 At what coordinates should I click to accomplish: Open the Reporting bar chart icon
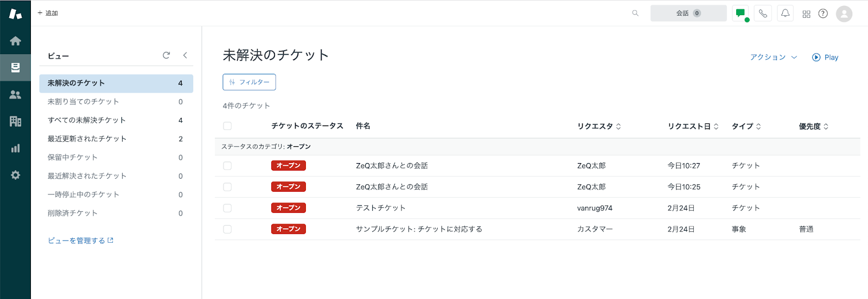click(x=15, y=148)
